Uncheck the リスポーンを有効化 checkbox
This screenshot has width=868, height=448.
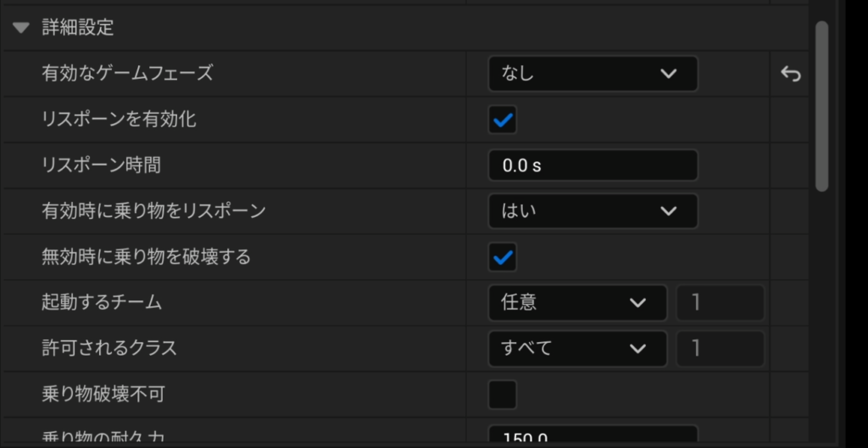click(x=503, y=120)
